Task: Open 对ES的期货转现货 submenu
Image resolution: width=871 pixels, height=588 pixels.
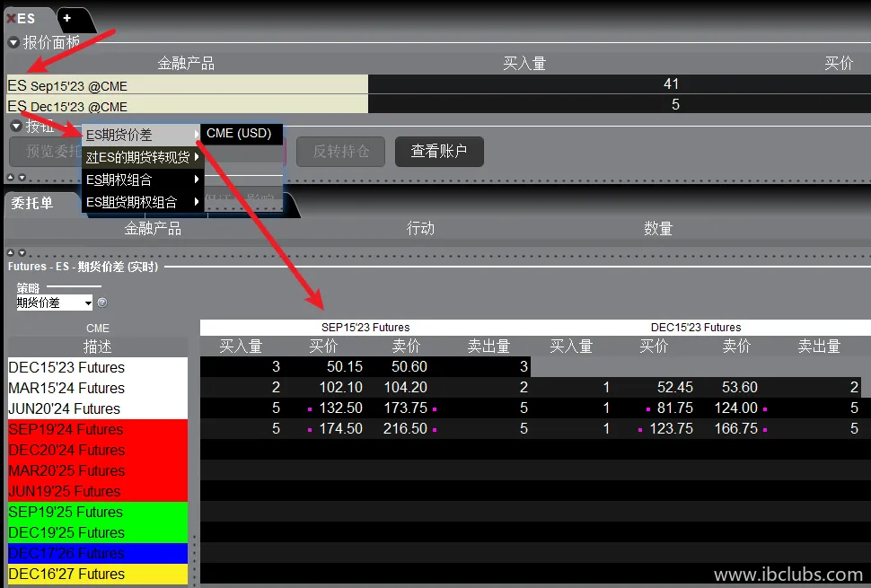Action: [139, 157]
